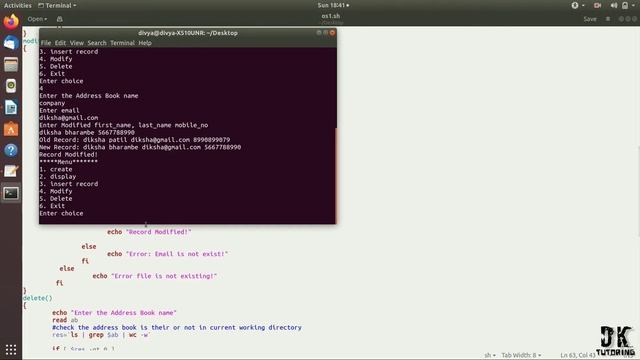The height and width of the screenshot is (360, 640).
Task: Click the terminal title bar divya@divya-X510UNR
Action: pos(188,33)
